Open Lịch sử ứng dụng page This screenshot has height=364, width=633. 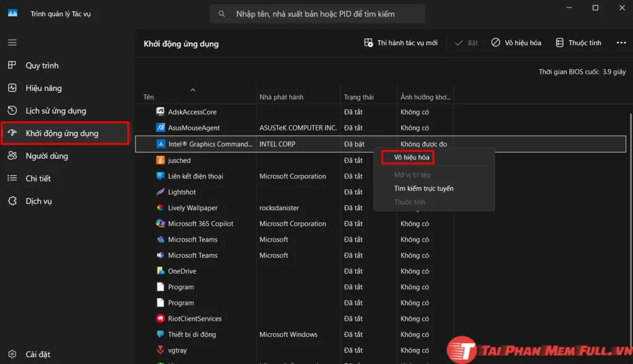[x=56, y=111]
